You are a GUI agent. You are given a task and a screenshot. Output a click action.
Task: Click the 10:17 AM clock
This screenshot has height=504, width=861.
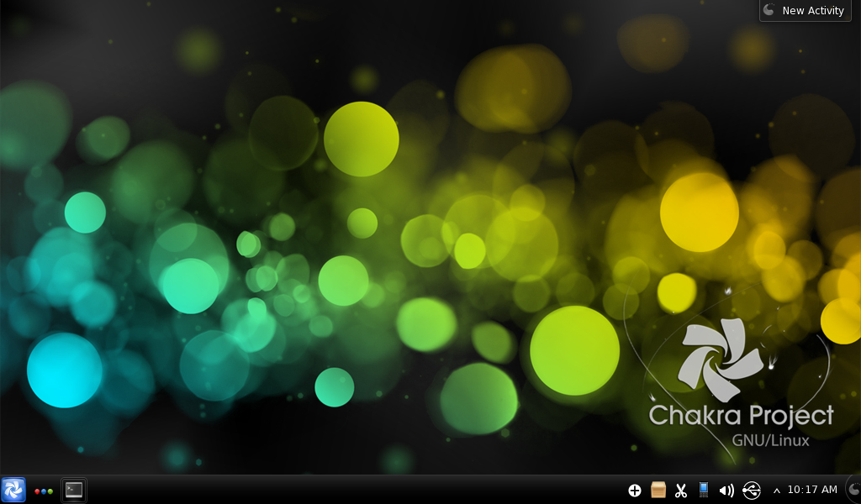[812, 489]
